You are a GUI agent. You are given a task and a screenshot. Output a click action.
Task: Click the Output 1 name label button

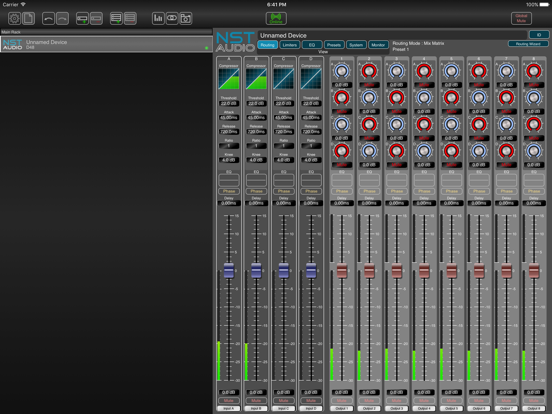(x=341, y=409)
